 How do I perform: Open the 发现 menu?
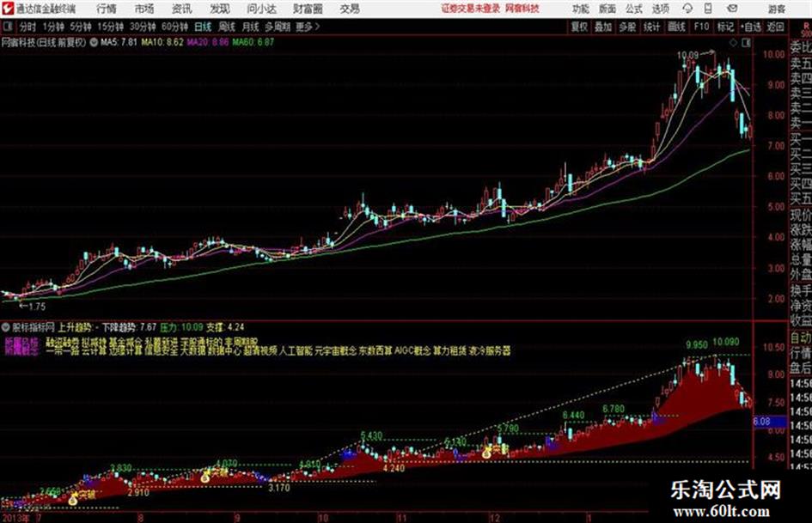(x=220, y=9)
